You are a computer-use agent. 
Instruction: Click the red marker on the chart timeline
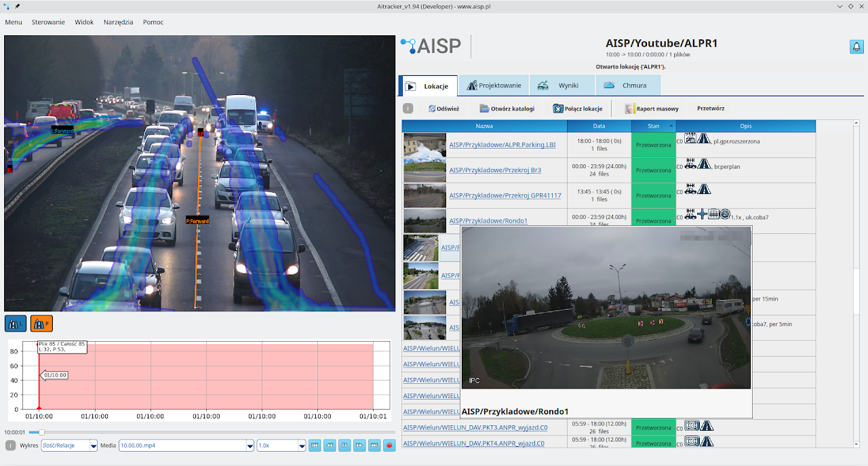[39, 408]
